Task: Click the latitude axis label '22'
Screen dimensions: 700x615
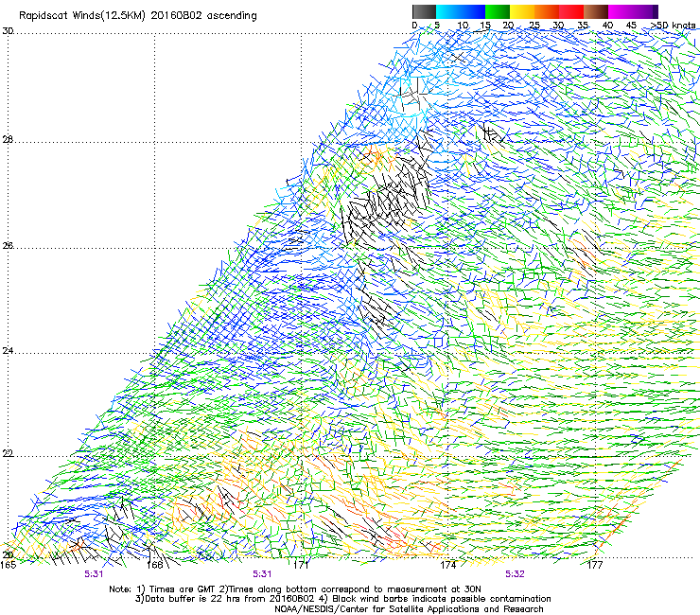Action: pyautogui.click(x=8, y=453)
